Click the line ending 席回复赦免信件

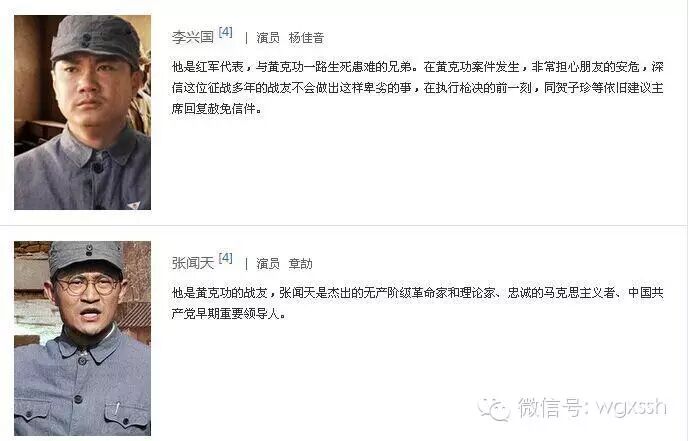point(217,108)
